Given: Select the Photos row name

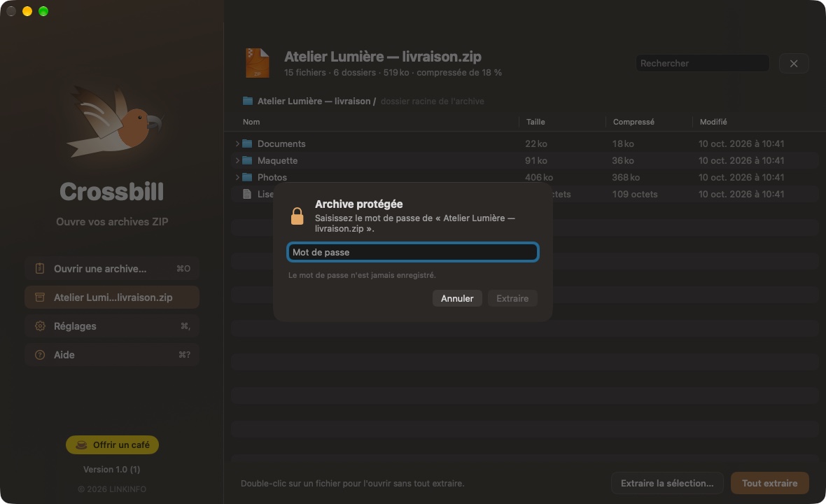Looking at the screenshot, I should pos(272,178).
